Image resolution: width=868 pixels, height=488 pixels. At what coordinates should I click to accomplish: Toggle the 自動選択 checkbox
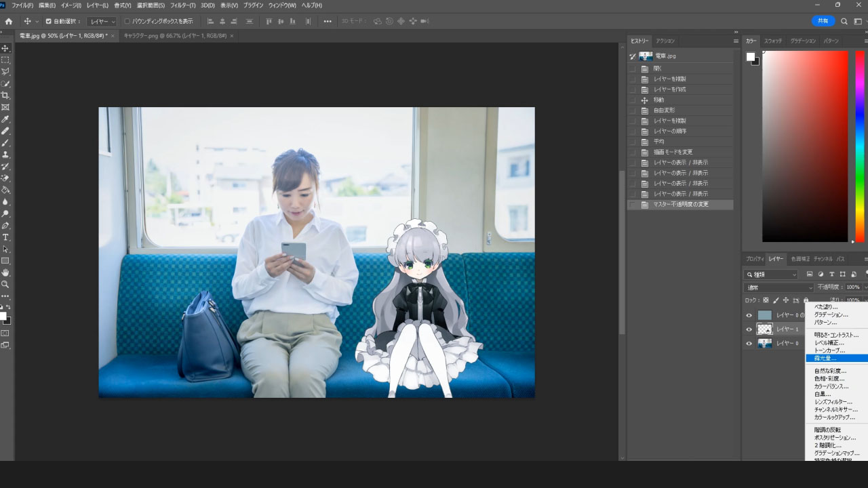coord(48,21)
